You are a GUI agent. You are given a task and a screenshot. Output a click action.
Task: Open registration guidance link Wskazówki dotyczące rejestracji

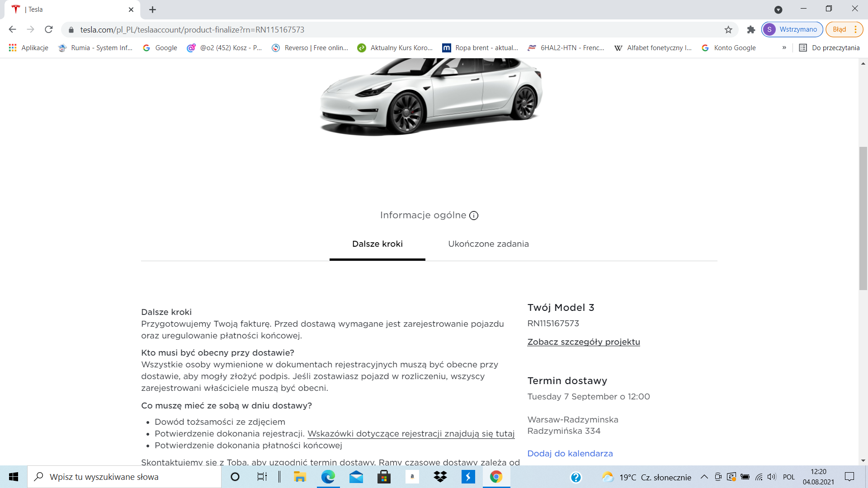click(411, 434)
